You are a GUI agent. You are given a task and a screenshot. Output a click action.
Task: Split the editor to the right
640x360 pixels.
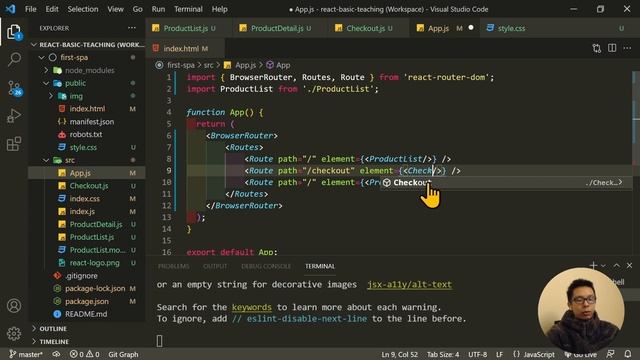pos(612,48)
